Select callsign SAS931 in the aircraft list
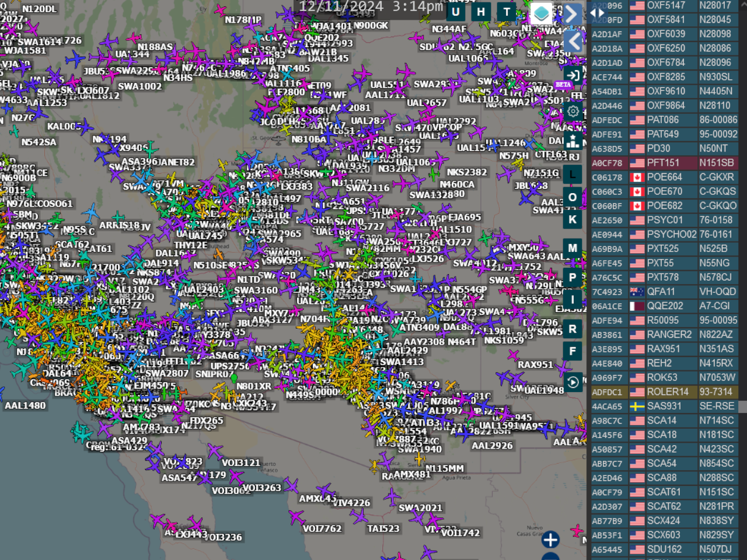This screenshot has width=747, height=560. (664, 406)
